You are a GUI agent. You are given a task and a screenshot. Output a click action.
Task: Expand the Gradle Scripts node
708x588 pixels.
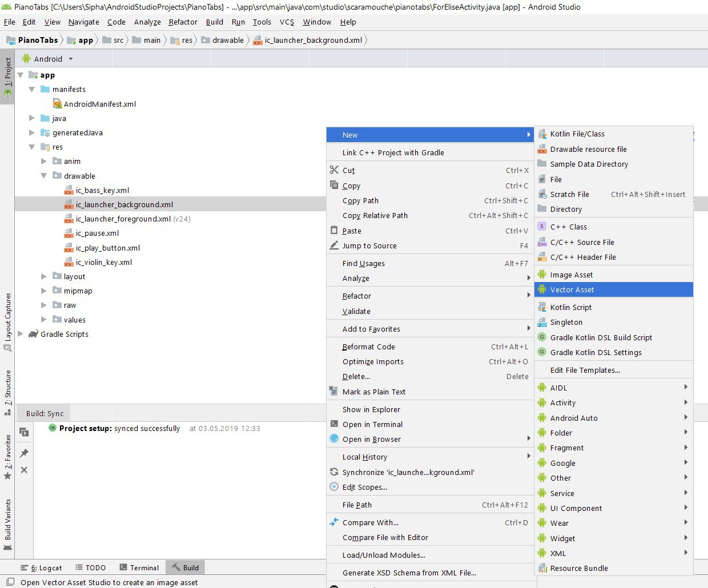(x=21, y=334)
